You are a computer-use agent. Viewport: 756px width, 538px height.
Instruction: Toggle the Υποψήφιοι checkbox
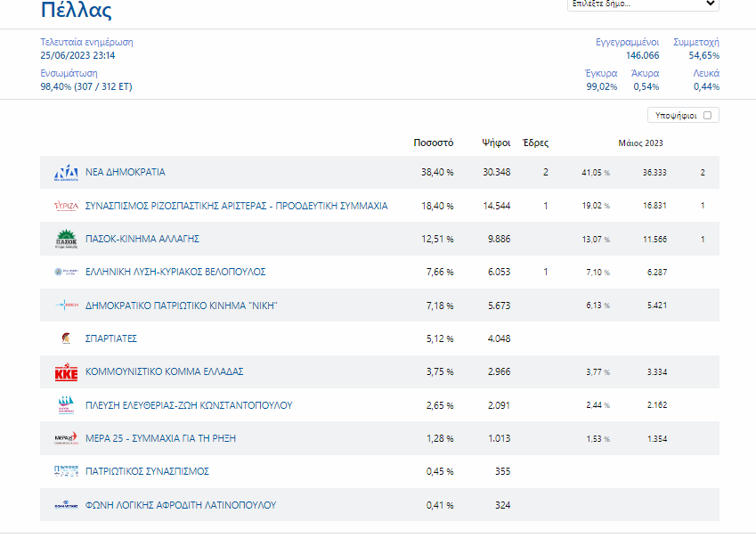click(707, 115)
